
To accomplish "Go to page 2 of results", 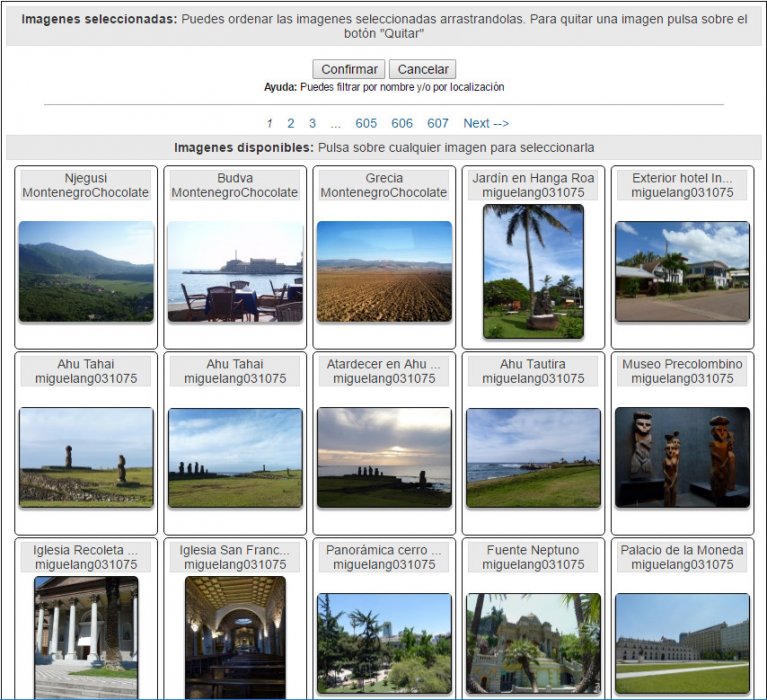I will [x=291, y=123].
